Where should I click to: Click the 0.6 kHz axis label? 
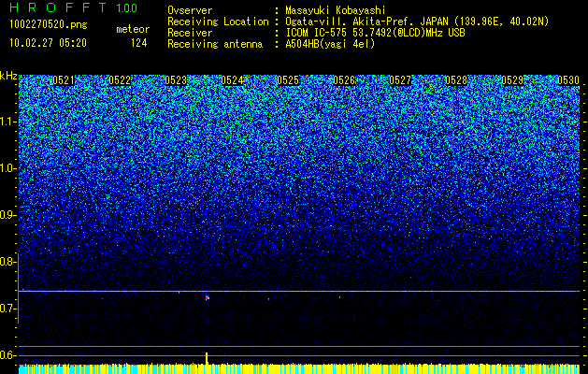point(7,355)
